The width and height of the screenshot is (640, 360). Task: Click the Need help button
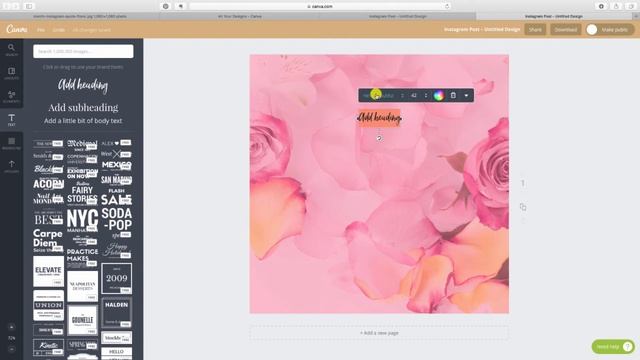point(613,347)
